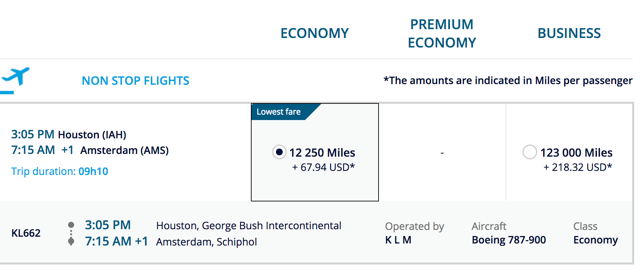Click the flight route dots icon
The image size is (644, 274).
click(x=71, y=233)
